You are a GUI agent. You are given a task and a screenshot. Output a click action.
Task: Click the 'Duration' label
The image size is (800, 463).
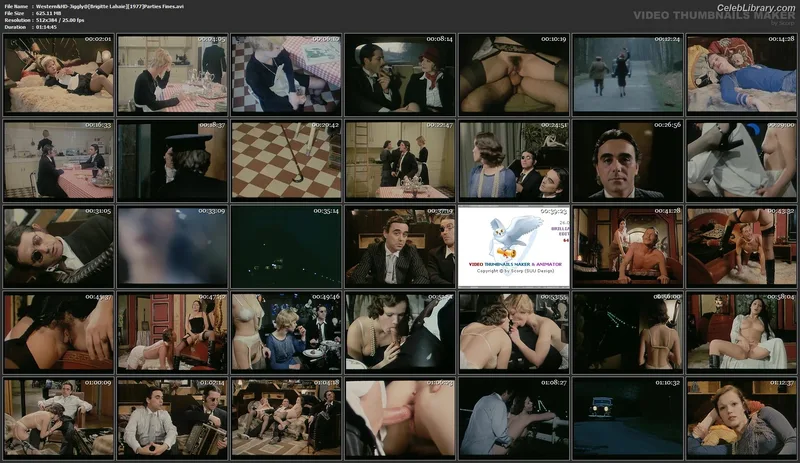pyautogui.click(x=15, y=27)
